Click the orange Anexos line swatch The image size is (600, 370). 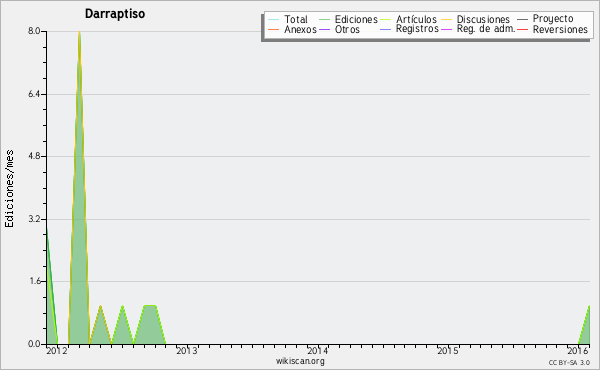click(x=274, y=30)
